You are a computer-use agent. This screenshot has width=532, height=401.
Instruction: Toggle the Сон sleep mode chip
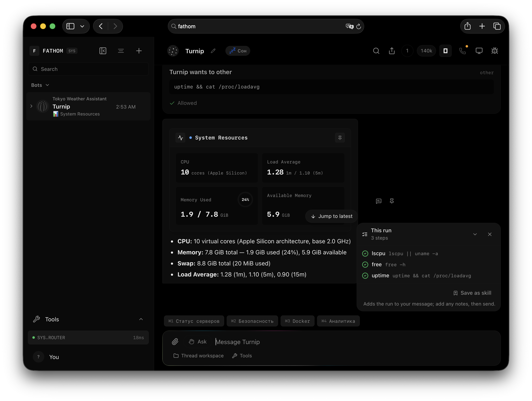coord(238,51)
